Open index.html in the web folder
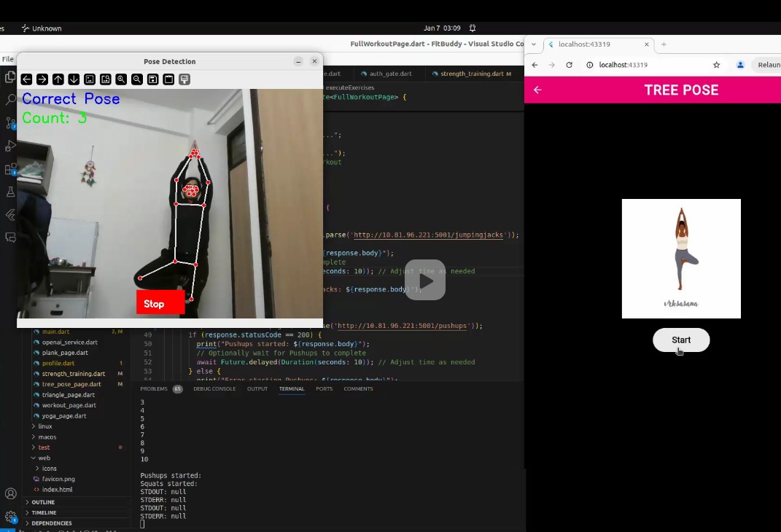Screen dimensions: 781x532 tap(57, 489)
